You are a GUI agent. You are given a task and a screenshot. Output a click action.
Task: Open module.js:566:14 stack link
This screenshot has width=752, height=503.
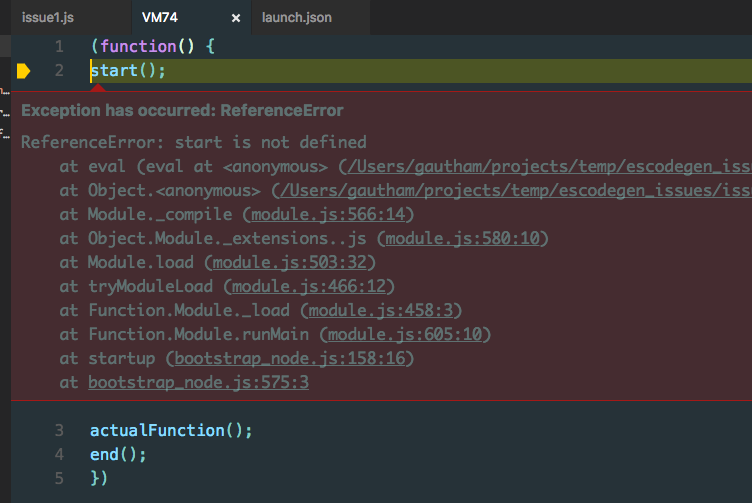328,214
